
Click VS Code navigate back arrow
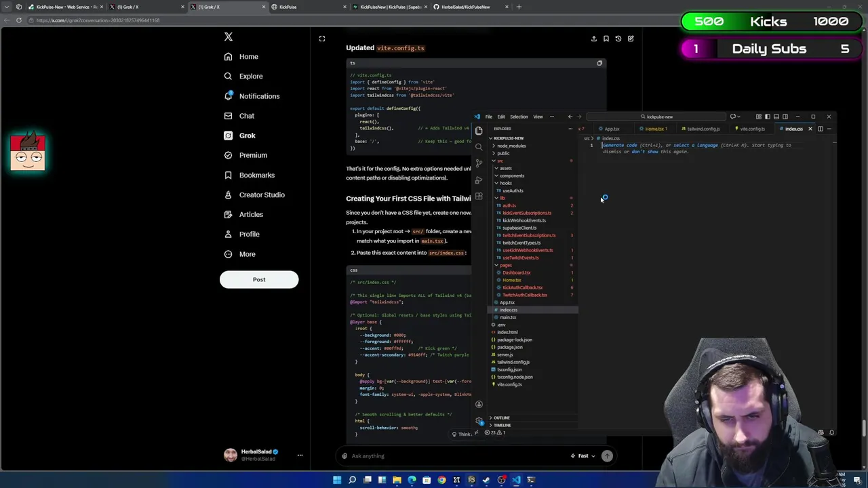(570, 117)
